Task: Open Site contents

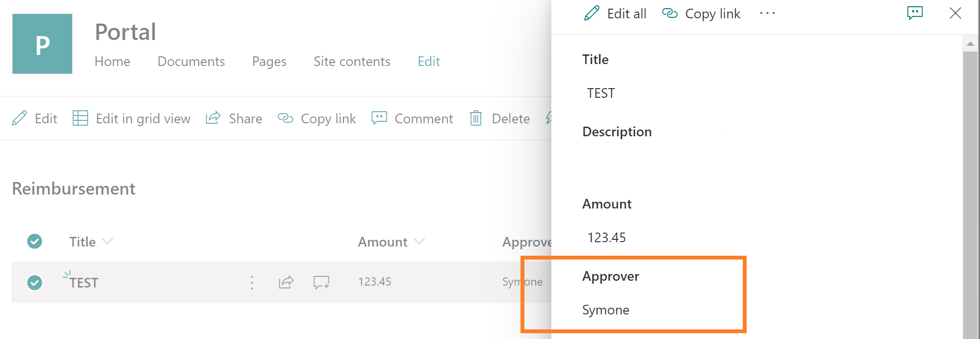Action: click(352, 61)
